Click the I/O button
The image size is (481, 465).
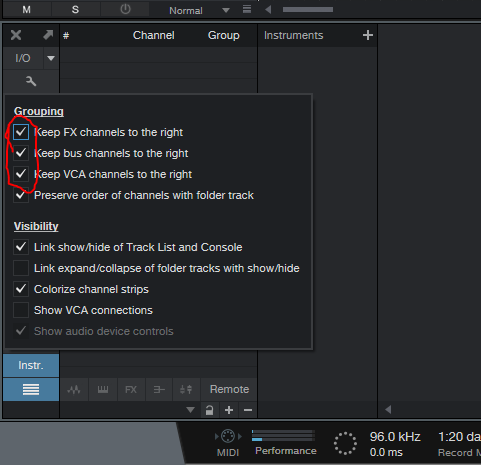(x=23, y=58)
